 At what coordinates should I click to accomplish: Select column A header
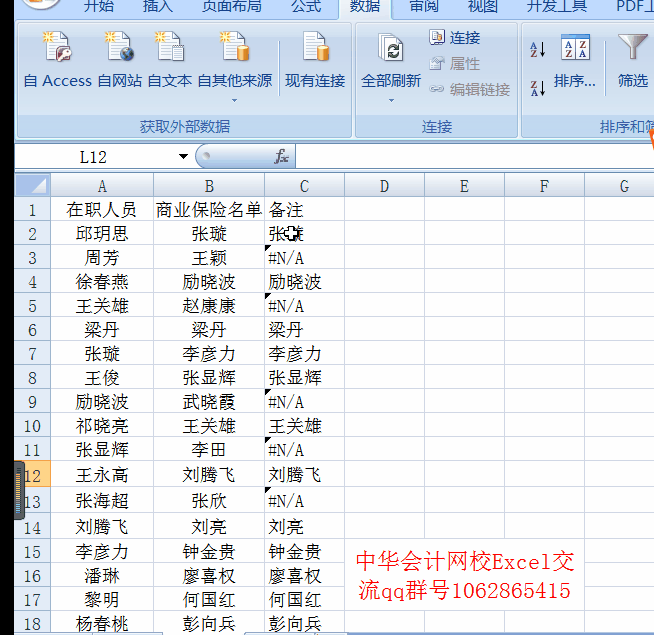click(x=102, y=185)
